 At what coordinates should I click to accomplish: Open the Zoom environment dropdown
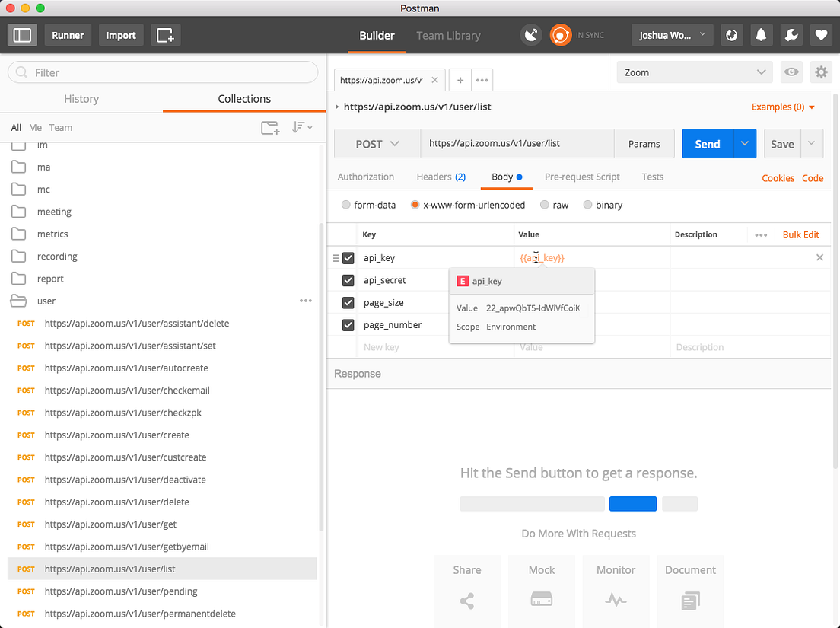693,72
